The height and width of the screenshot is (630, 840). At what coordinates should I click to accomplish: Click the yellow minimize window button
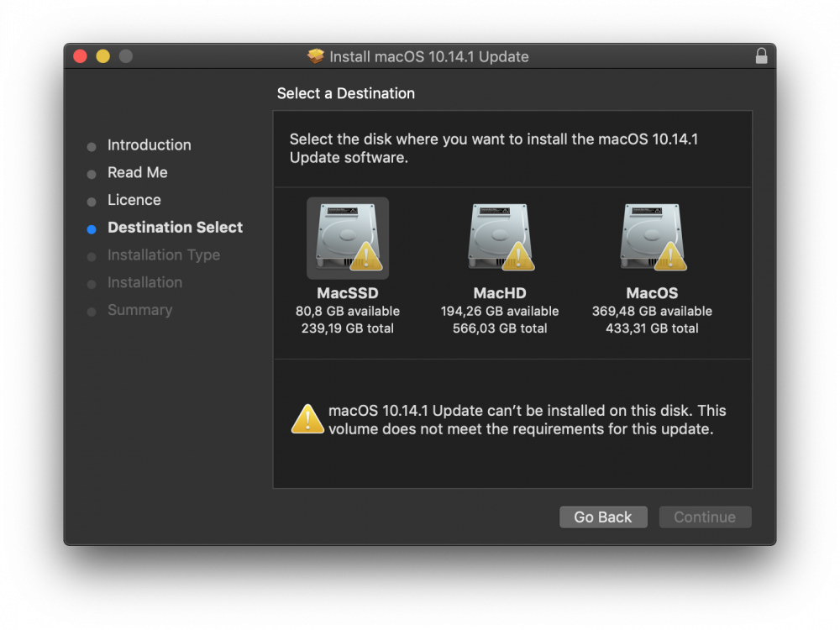pos(102,56)
